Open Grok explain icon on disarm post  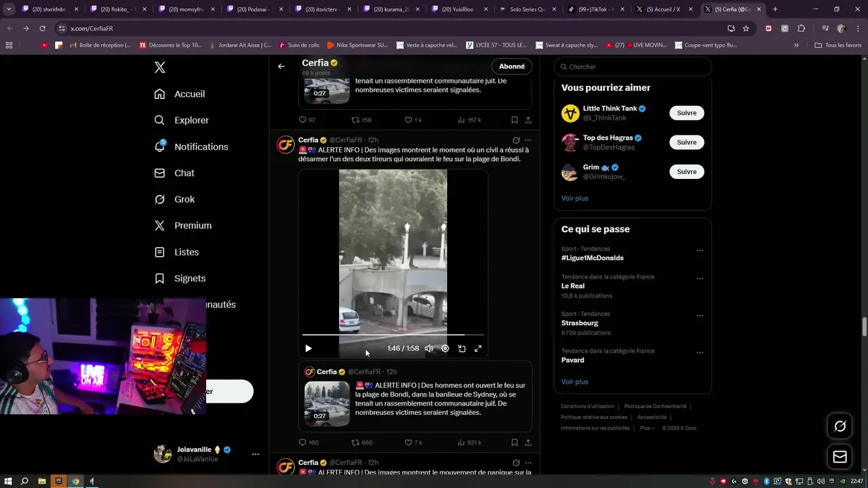coord(516,140)
